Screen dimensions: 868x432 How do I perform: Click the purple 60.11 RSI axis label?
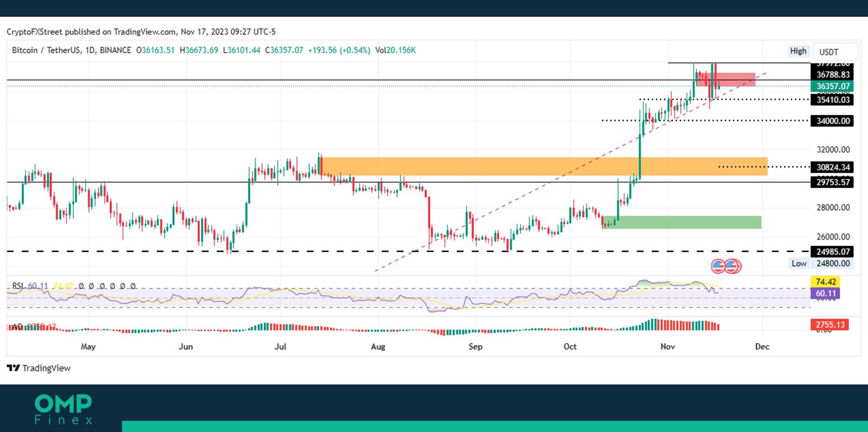click(x=824, y=293)
